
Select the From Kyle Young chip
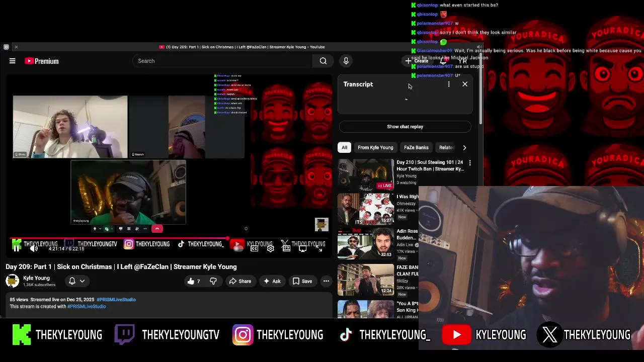click(x=375, y=147)
